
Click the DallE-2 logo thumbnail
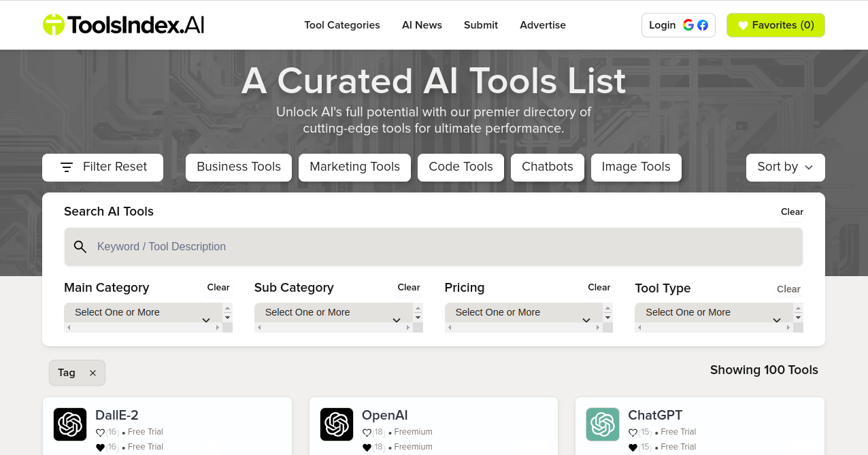click(70, 424)
